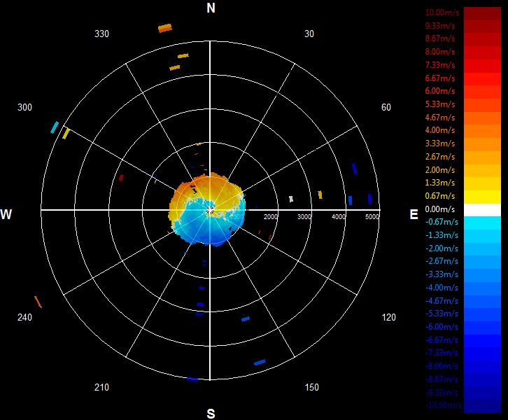Screen dimensions: 508x420
Task: Click the -6.67m/s legend label
Action: coord(442,340)
